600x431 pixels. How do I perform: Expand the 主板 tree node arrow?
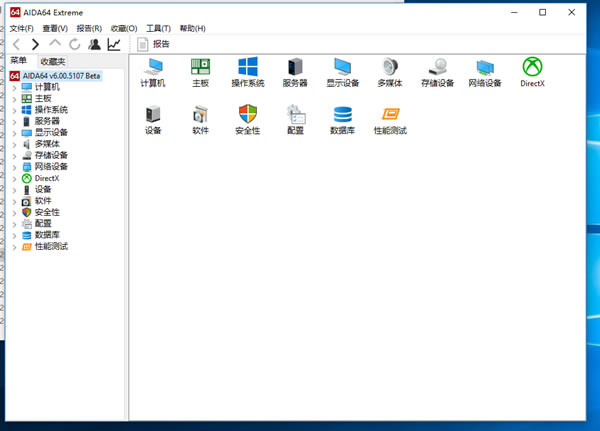point(14,98)
